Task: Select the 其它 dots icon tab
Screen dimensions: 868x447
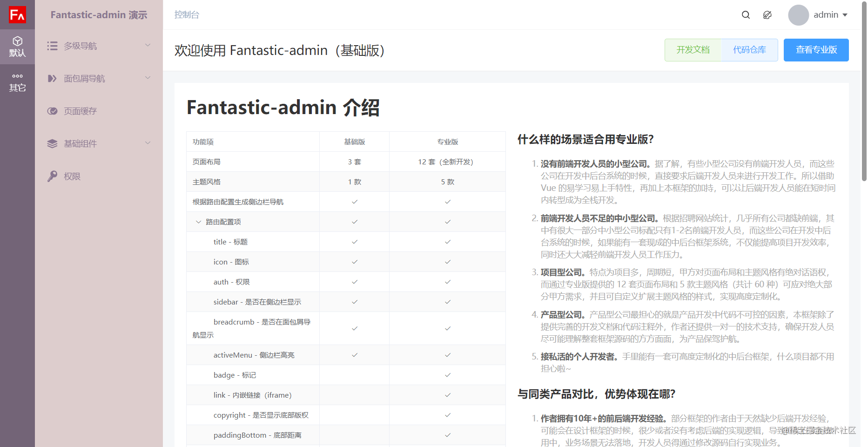Action: (17, 82)
